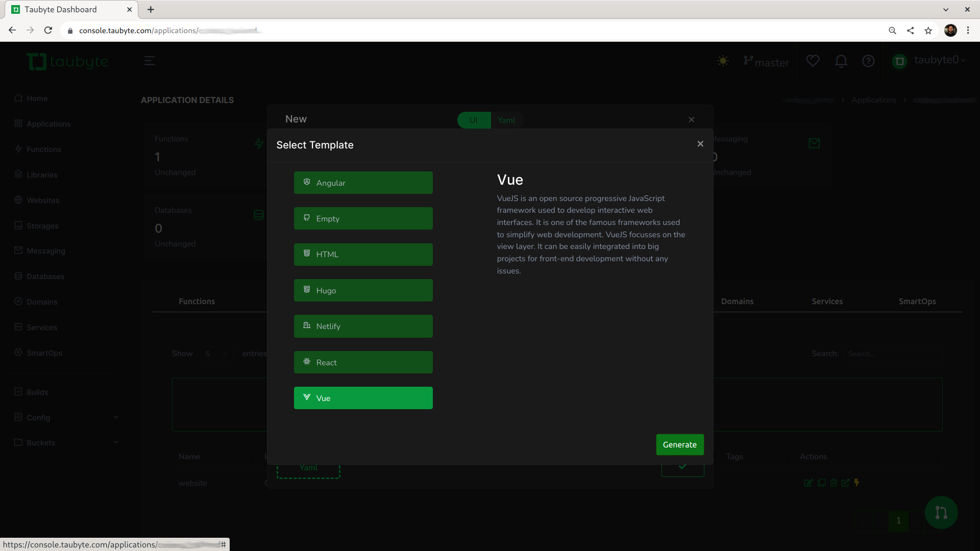Open the show entries dropdown

click(216, 354)
